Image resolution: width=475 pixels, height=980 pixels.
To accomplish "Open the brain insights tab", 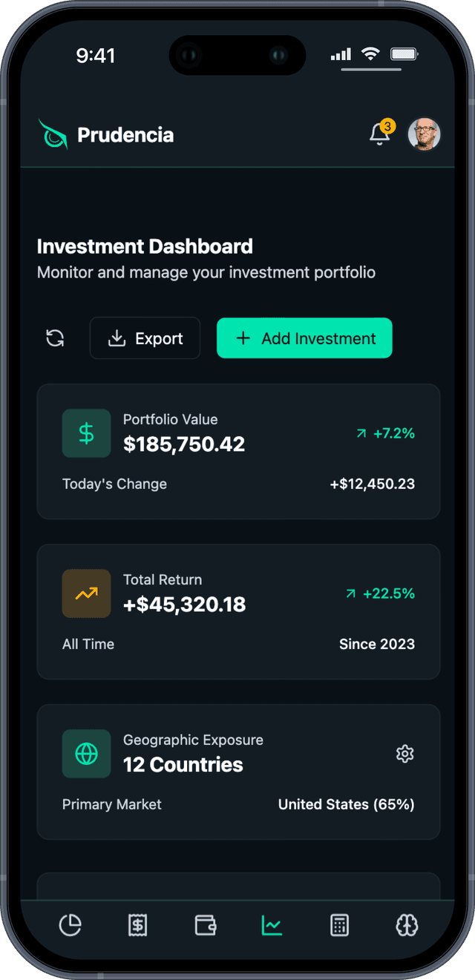I will [x=407, y=925].
